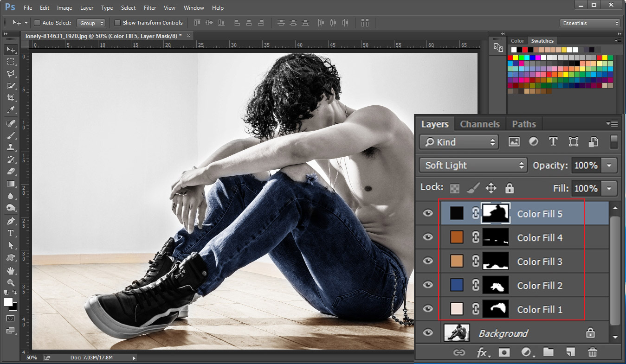Screen dimensions: 626x364
Task: Select the Path Selection tool
Action: coord(11,245)
